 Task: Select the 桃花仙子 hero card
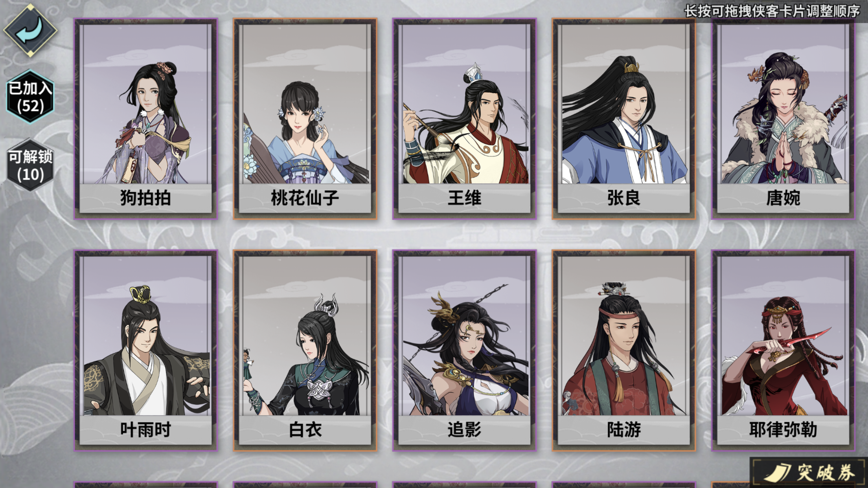coord(305,119)
